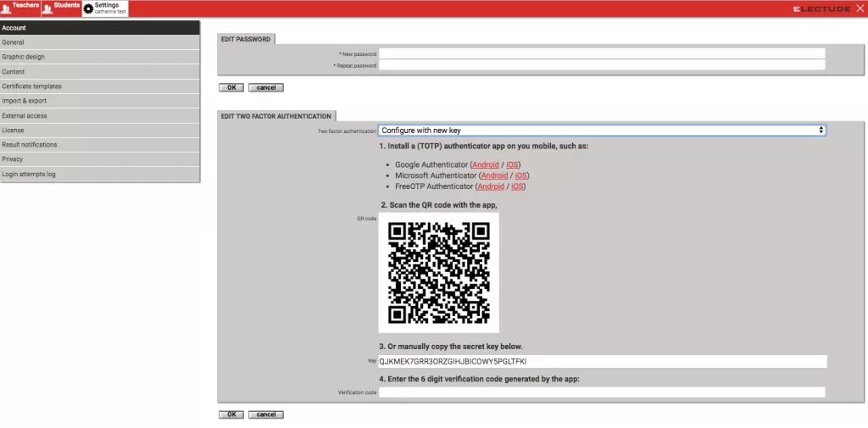
Task: Open the Teachers tab
Action: tap(21, 8)
